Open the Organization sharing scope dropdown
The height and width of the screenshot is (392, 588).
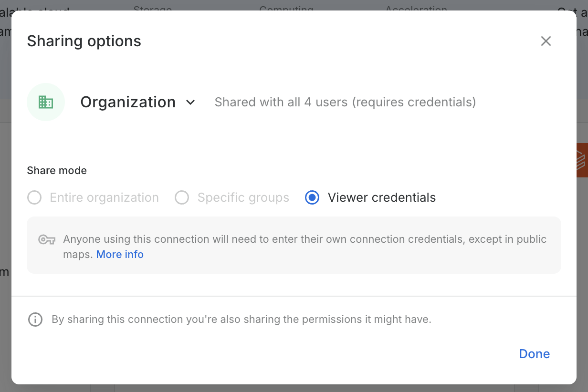(x=128, y=102)
